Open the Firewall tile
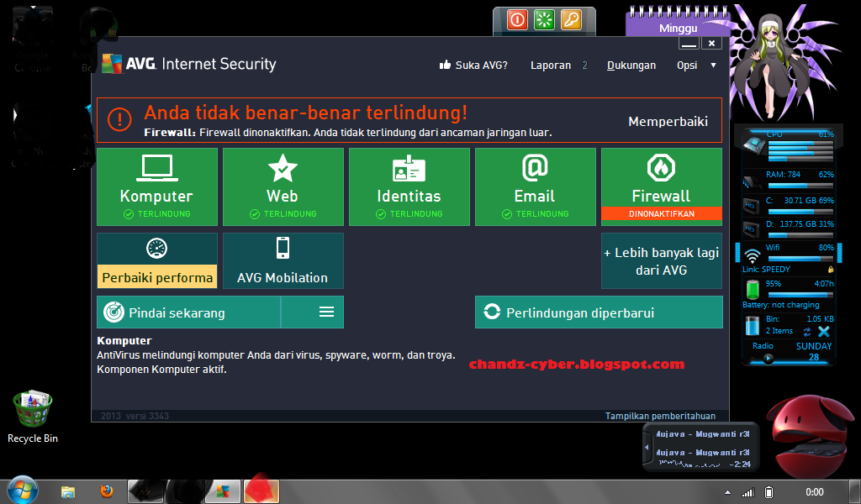The height and width of the screenshot is (504, 861). (662, 187)
